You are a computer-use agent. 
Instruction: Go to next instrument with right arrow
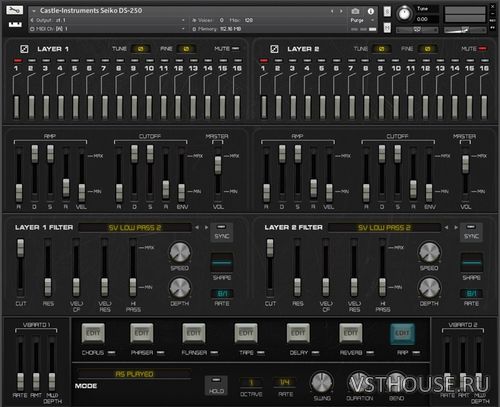pyautogui.click(x=341, y=11)
